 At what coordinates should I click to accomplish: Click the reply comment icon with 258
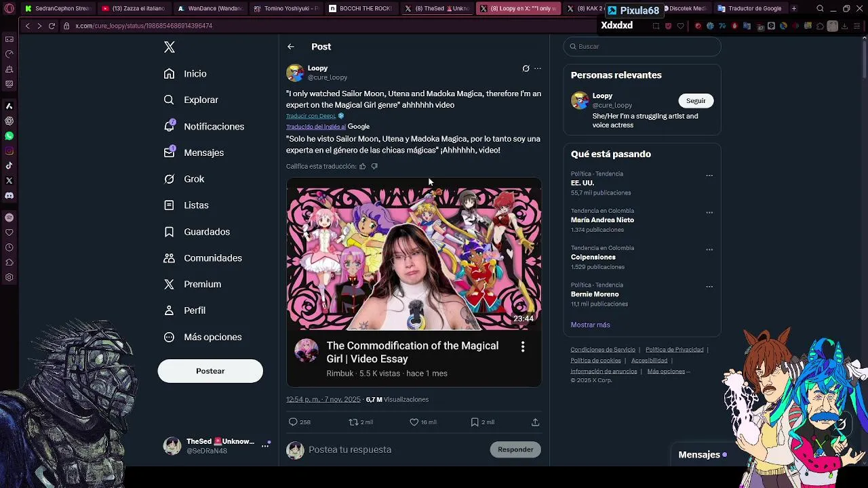[x=293, y=422]
